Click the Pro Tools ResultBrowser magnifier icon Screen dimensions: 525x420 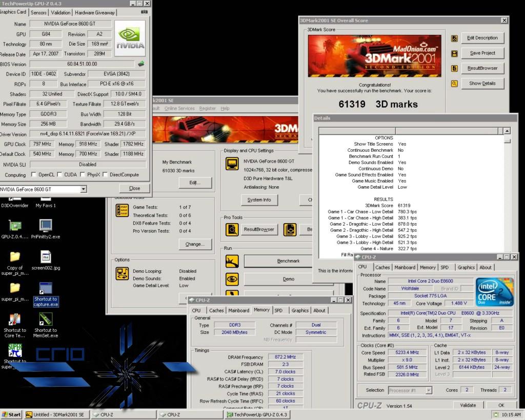232,230
